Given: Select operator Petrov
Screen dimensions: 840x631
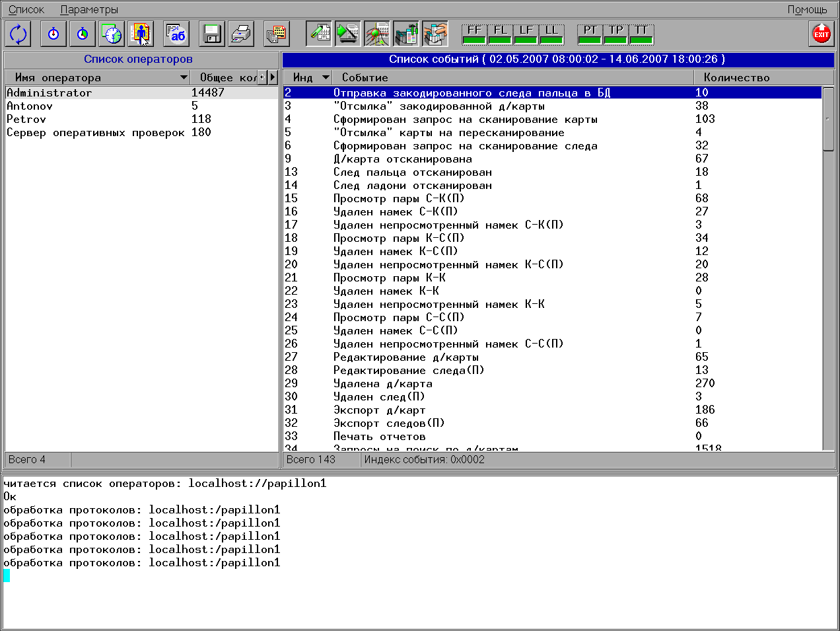Looking at the screenshot, I should [141, 119].
